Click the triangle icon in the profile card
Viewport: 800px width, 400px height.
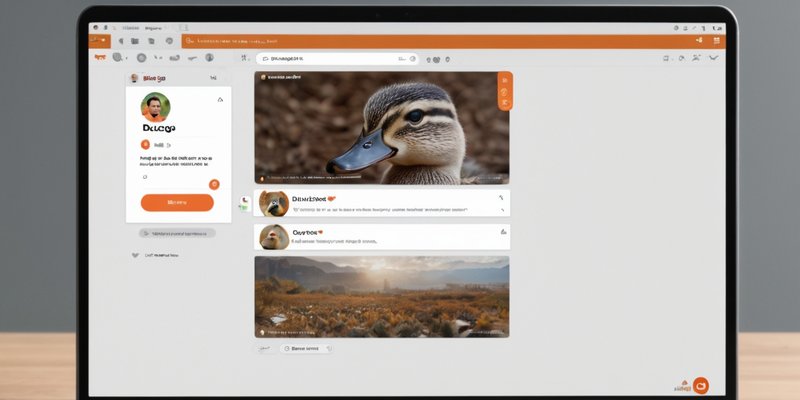coord(220,99)
